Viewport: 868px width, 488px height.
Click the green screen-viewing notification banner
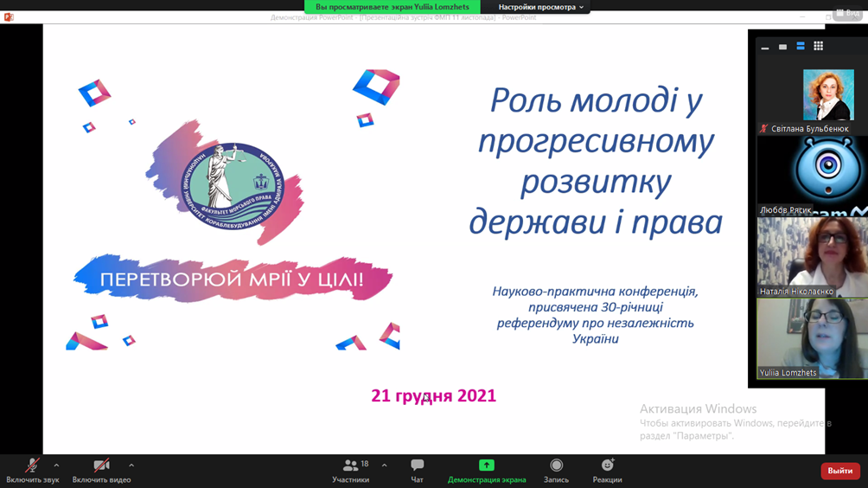[x=392, y=7]
